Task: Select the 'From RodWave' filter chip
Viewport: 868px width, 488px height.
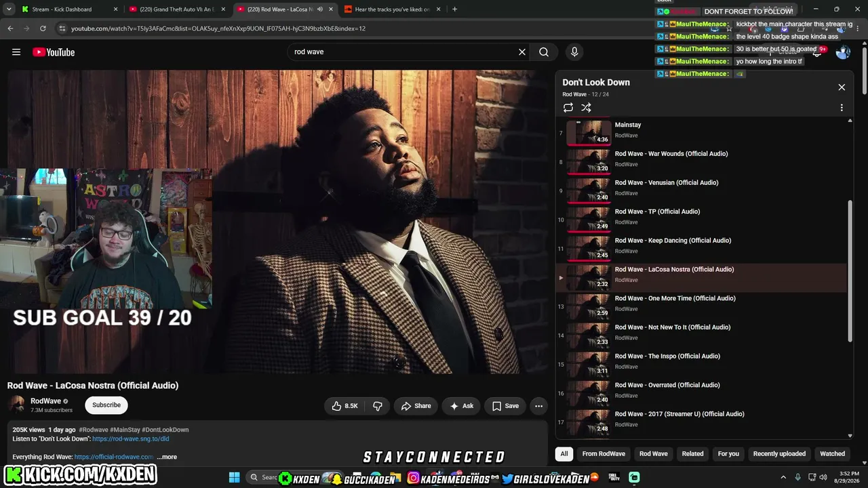Action: (604, 453)
